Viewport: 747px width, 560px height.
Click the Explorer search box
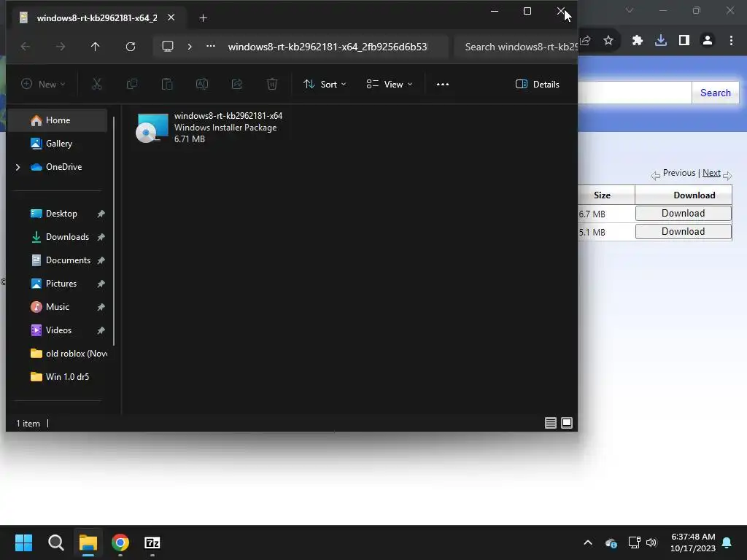click(x=516, y=47)
